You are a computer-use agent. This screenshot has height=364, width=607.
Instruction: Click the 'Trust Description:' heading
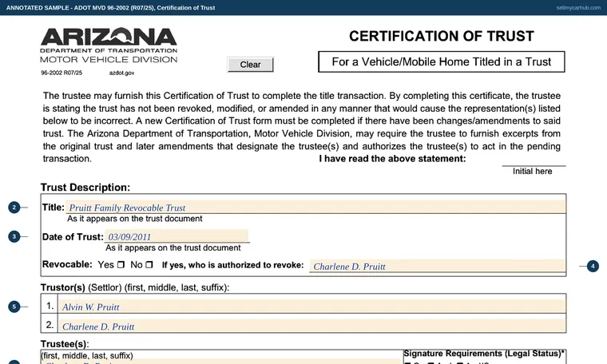[x=85, y=188]
